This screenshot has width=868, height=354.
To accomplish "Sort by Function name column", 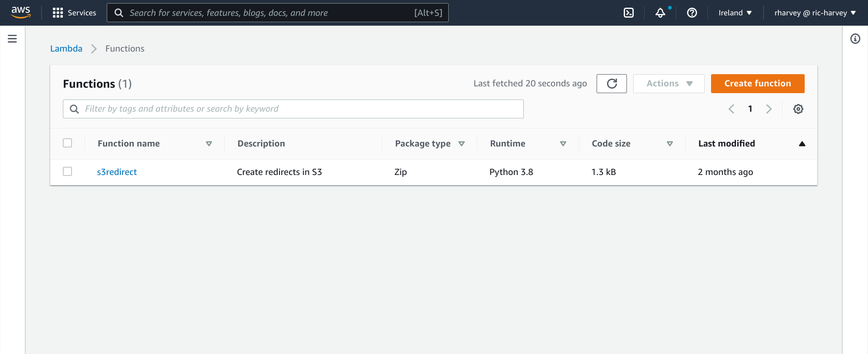I will click(209, 144).
